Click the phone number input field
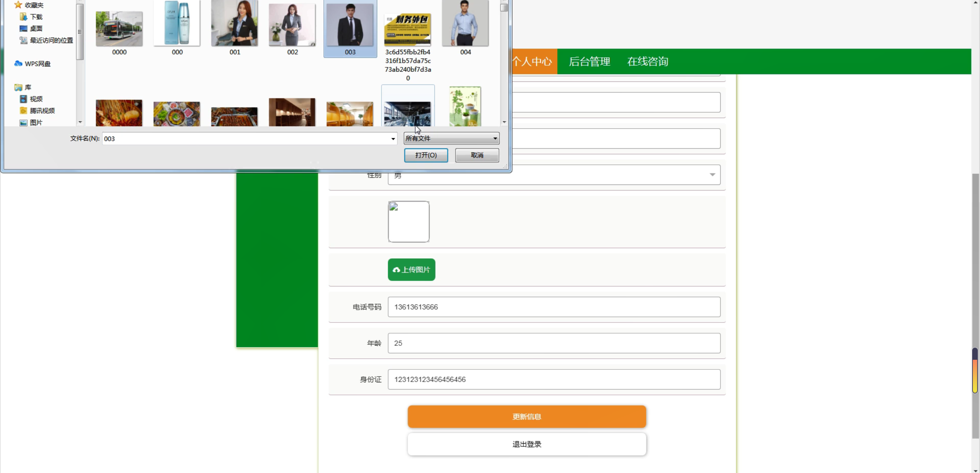This screenshot has height=473, width=980. (553, 307)
